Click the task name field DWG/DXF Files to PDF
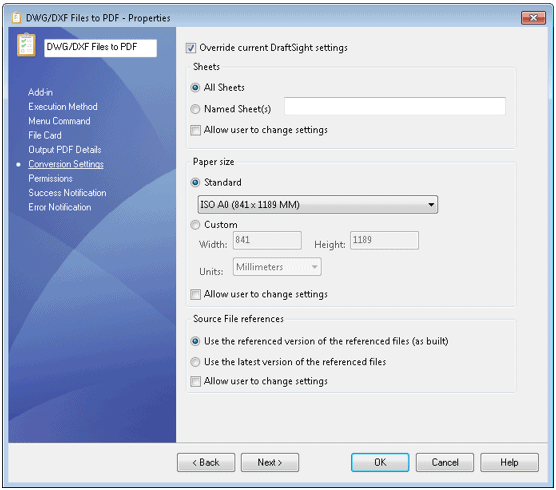The width and height of the screenshot is (556, 490). 100,48
